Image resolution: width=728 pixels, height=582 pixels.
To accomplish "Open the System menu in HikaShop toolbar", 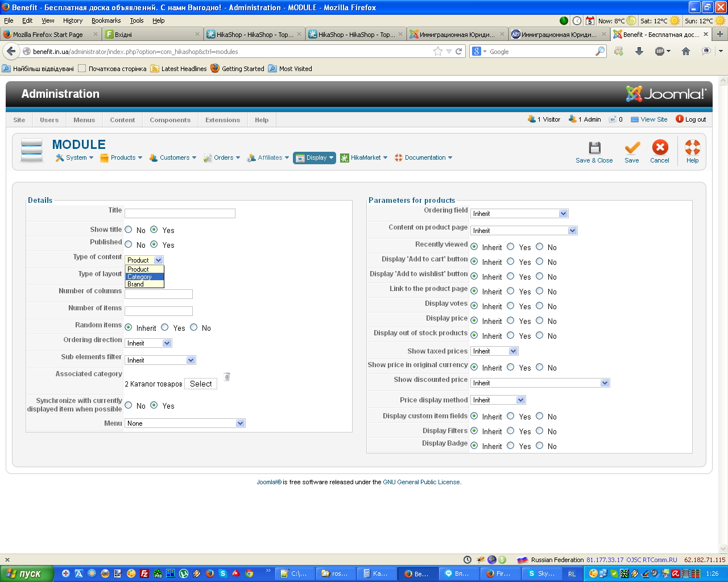I will click(x=75, y=158).
